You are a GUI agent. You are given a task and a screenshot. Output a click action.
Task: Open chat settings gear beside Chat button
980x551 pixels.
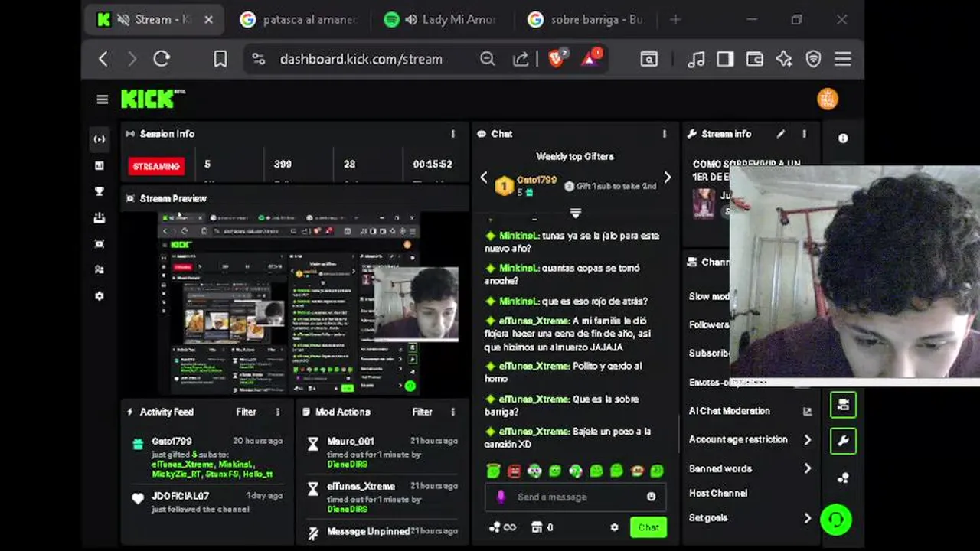(x=614, y=527)
